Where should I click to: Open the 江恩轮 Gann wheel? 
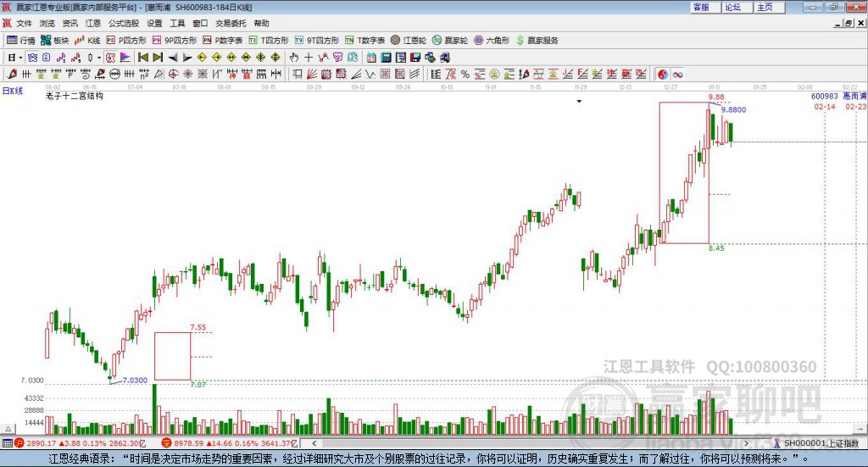click(409, 41)
